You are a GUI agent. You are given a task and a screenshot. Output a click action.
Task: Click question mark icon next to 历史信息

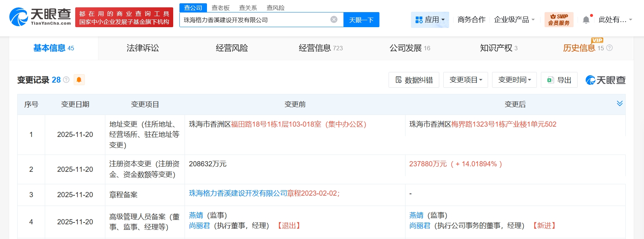point(610,48)
